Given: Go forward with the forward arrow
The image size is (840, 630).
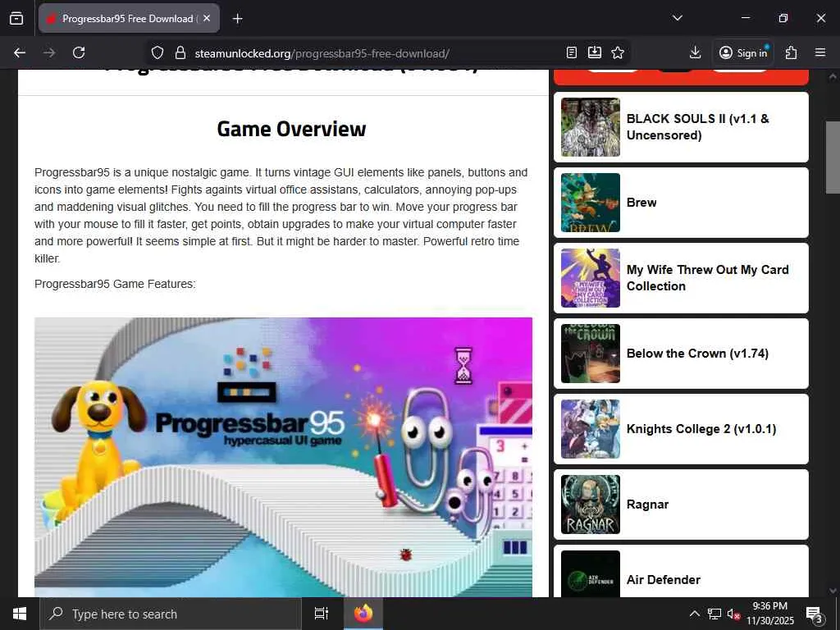Looking at the screenshot, I should 49,52.
